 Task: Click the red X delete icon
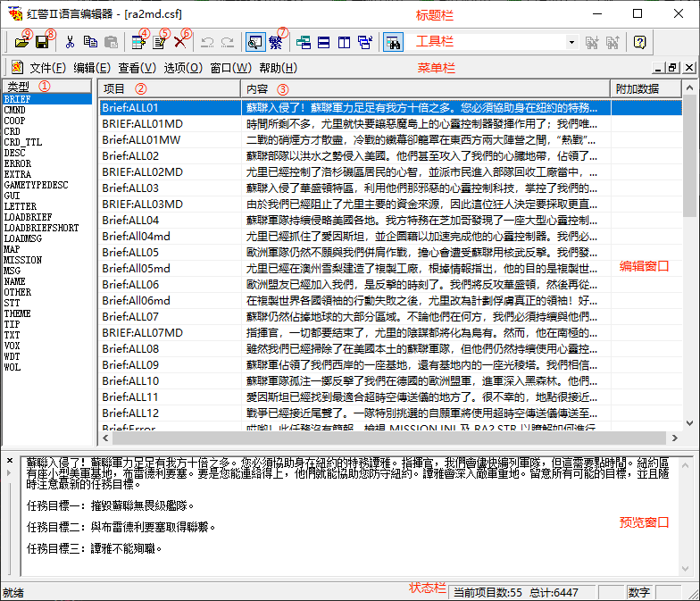tap(180, 43)
